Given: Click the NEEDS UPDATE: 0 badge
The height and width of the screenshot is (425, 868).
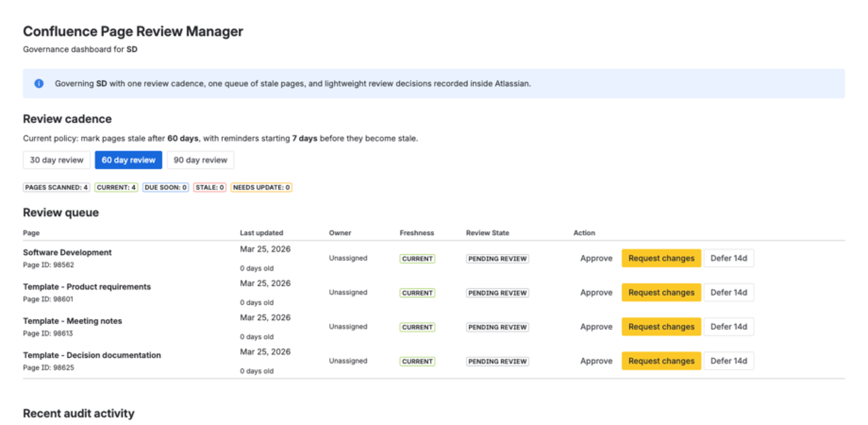Looking at the screenshot, I should click(261, 187).
